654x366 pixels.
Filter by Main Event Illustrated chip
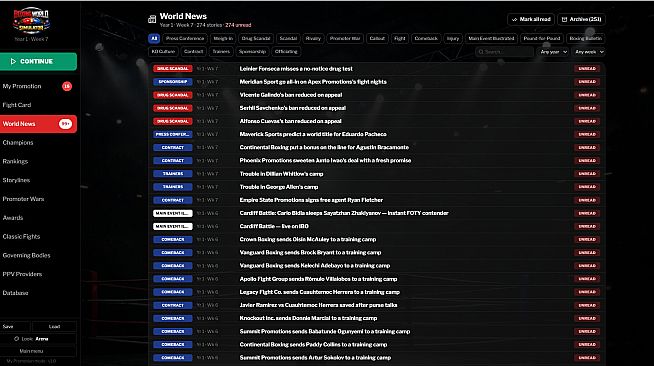click(x=491, y=38)
